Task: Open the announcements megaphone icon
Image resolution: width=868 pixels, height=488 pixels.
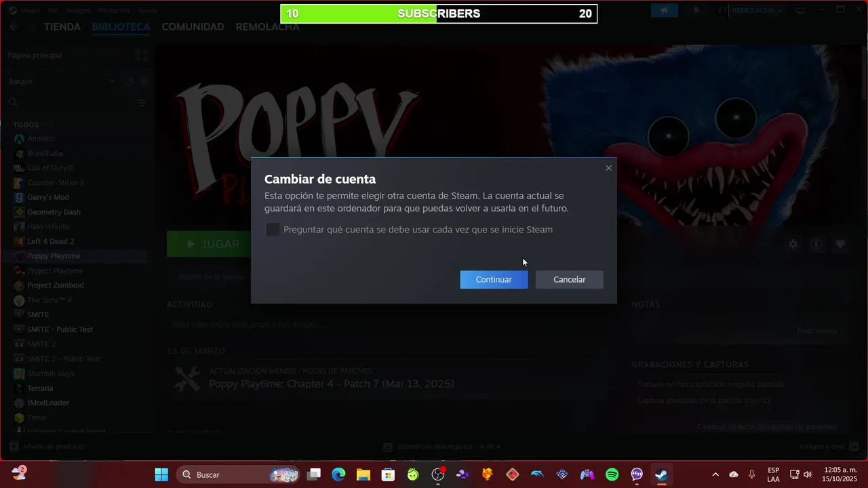Action: point(665,11)
